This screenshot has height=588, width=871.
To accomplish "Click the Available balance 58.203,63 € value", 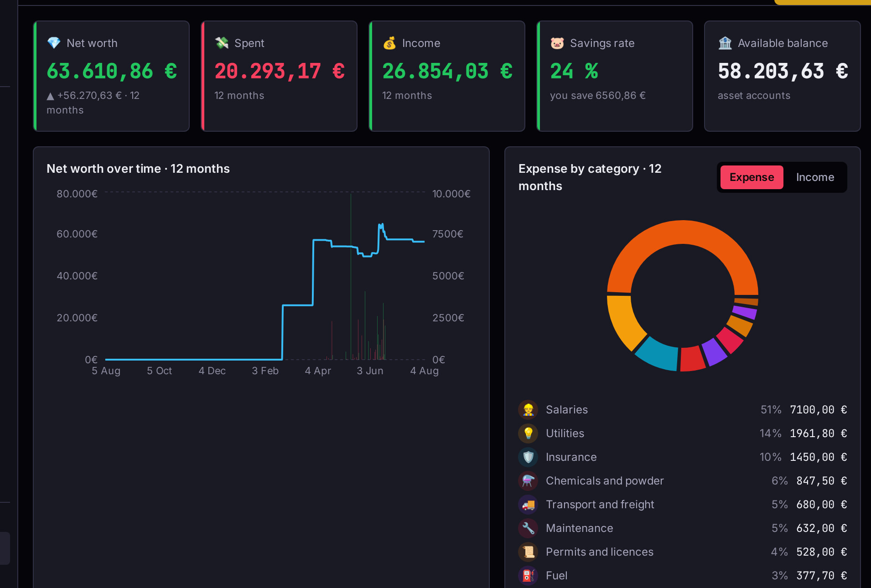I will click(x=783, y=71).
